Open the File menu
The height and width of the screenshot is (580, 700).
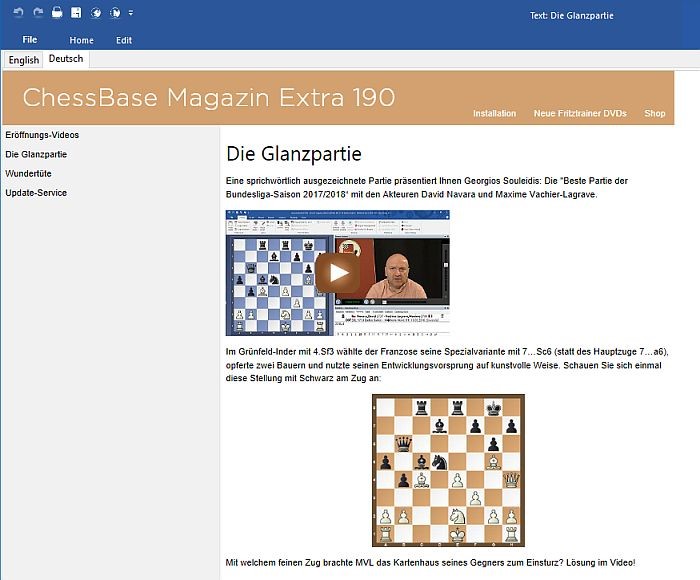pyautogui.click(x=30, y=40)
